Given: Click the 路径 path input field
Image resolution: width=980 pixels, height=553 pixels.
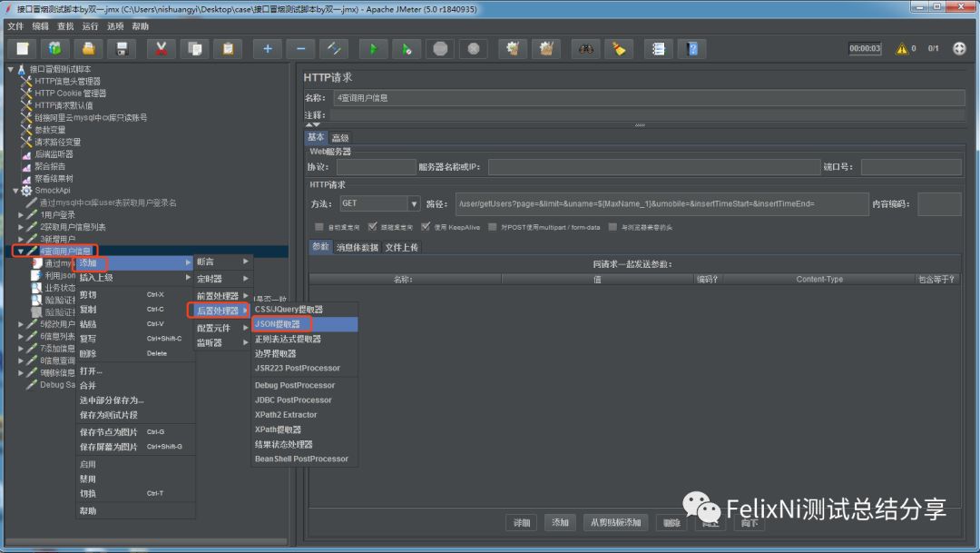Looking at the screenshot, I should (x=661, y=204).
